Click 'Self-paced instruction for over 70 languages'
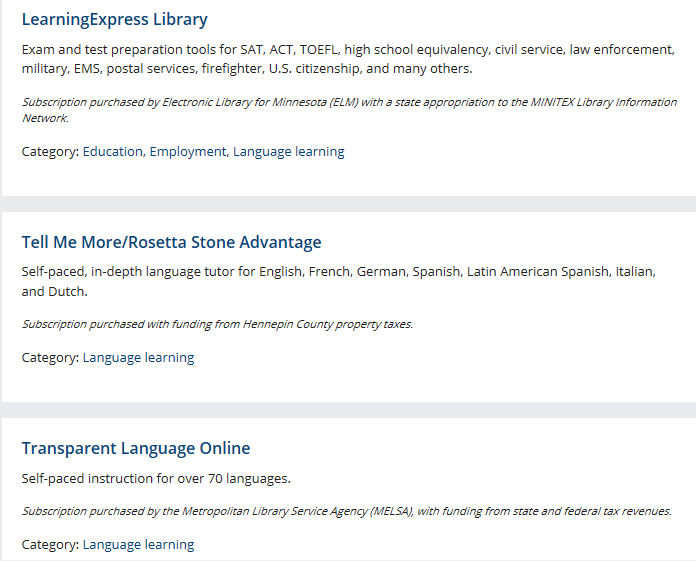Viewport: 696px width, 561px height. coord(156,478)
